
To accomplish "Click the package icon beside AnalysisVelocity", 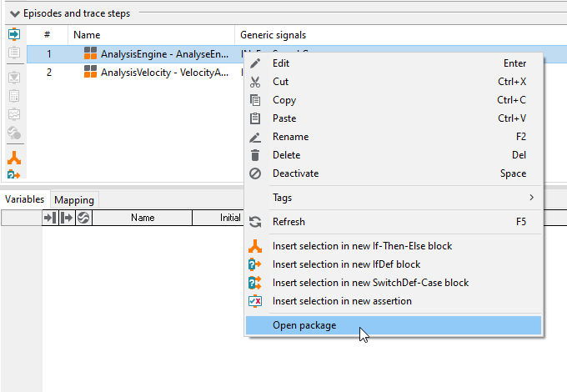I will (90, 72).
